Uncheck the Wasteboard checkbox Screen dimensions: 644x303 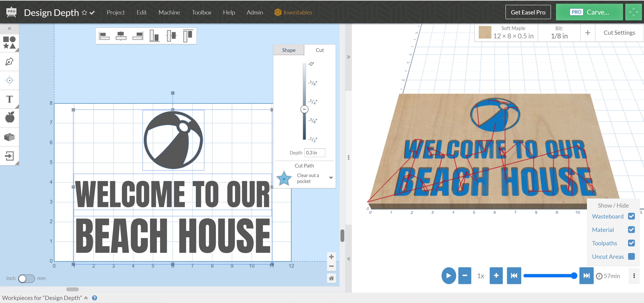631,216
